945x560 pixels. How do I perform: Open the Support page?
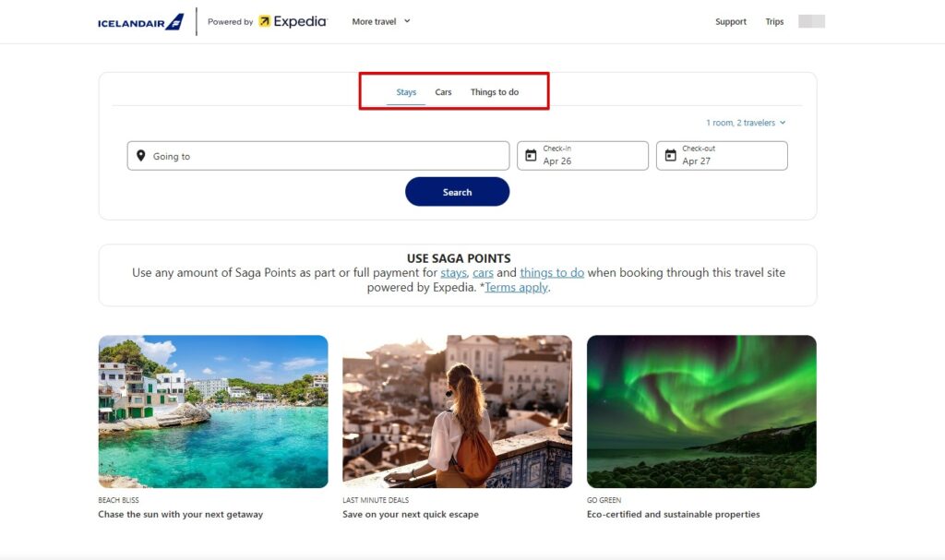[x=731, y=21]
